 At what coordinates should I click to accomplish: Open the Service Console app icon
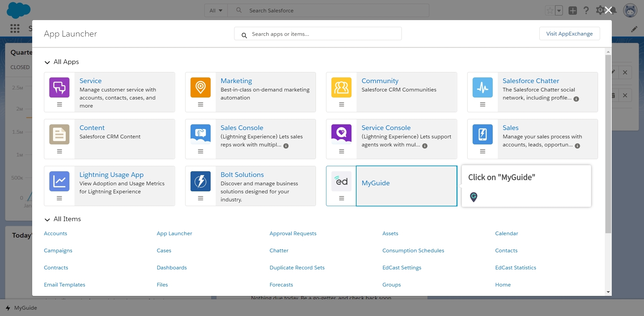(x=341, y=134)
